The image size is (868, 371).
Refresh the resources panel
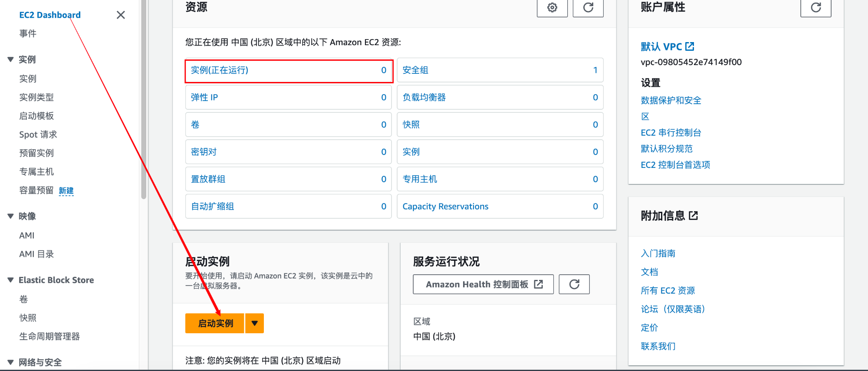pos(588,8)
